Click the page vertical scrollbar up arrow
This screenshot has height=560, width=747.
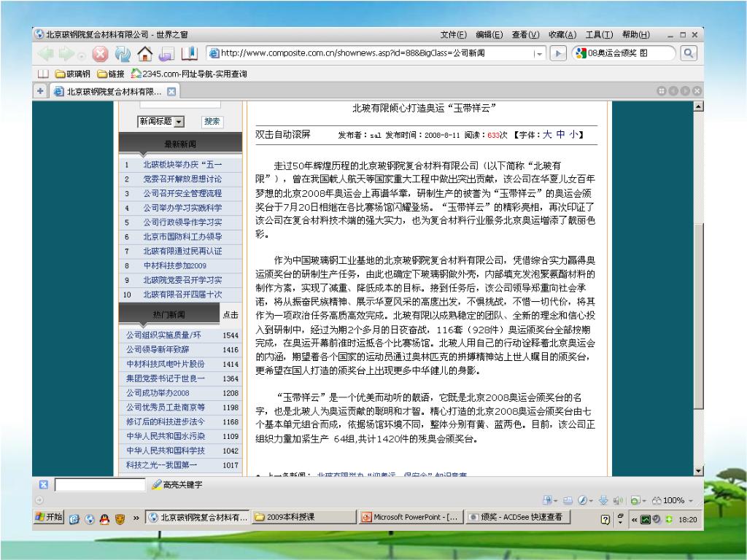click(698, 106)
